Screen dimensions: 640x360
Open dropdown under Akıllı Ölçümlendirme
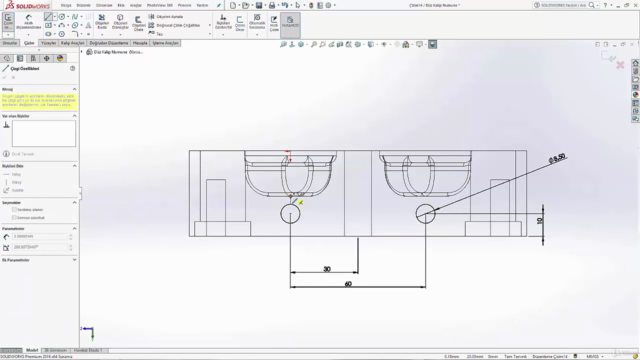(29, 35)
